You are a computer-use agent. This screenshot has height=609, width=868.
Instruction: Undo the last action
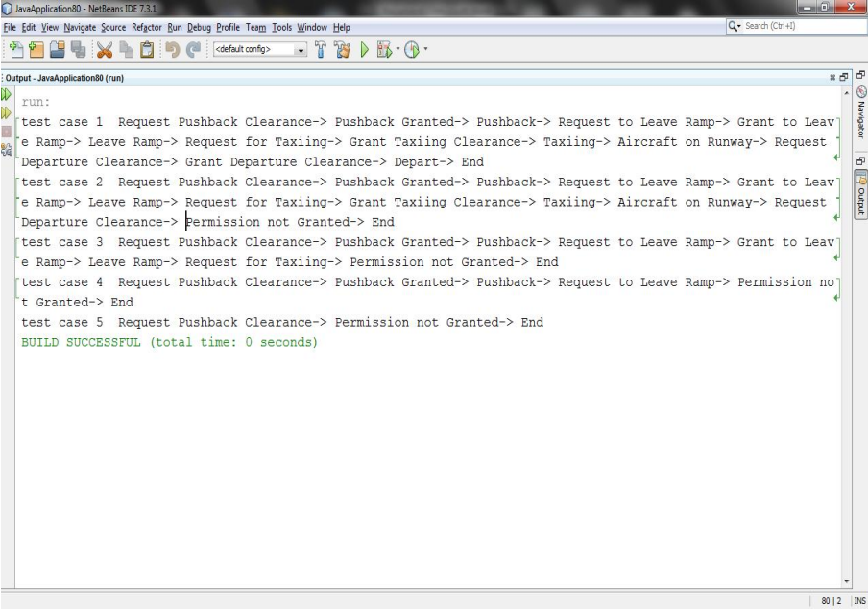coord(172,50)
